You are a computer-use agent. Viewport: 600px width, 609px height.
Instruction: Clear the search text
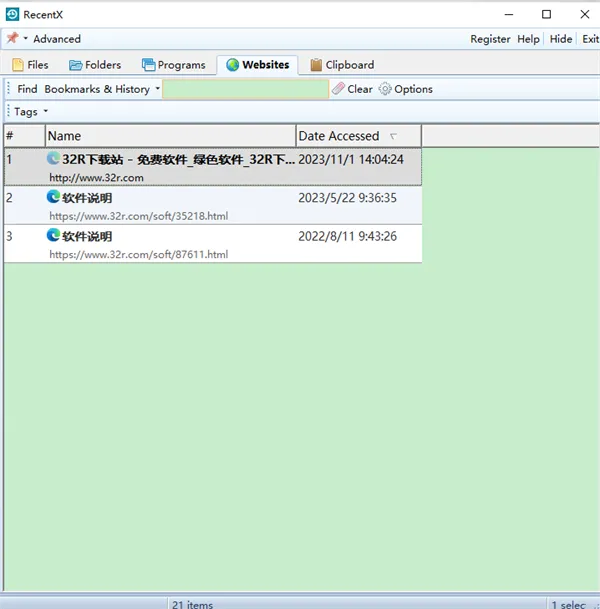click(353, 89)
